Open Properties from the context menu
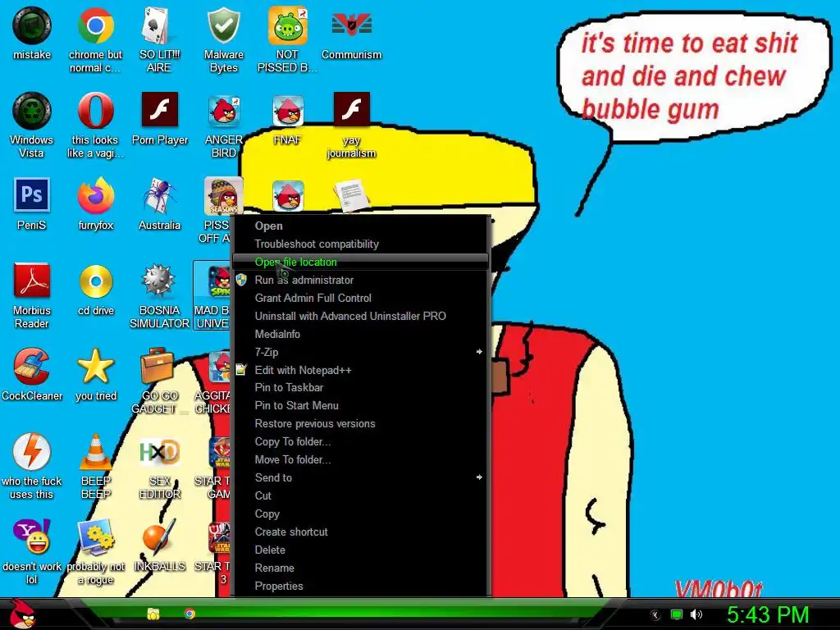 pyautogui.click(x=361, y=586)
